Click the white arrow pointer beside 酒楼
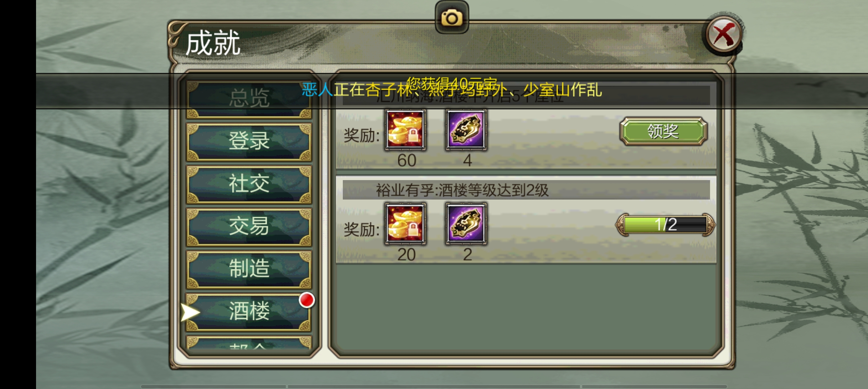Screen dimensions: 868x389 [190, 312]
